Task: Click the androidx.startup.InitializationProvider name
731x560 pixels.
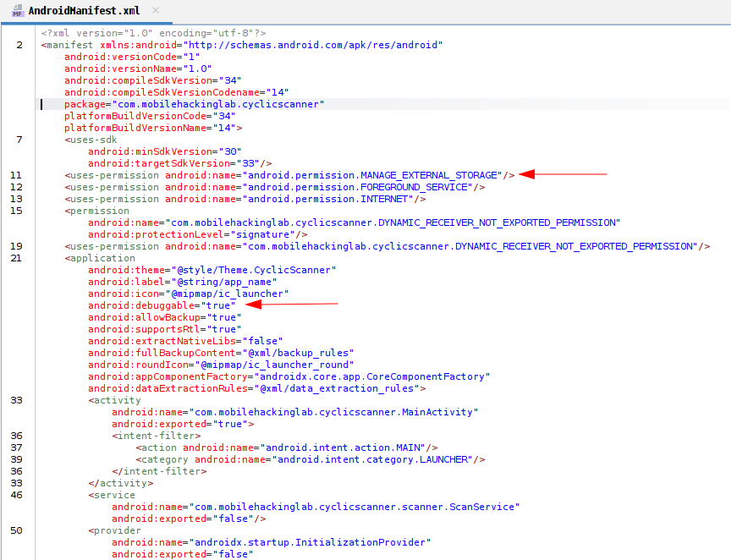Action: [x=310, y=542]
